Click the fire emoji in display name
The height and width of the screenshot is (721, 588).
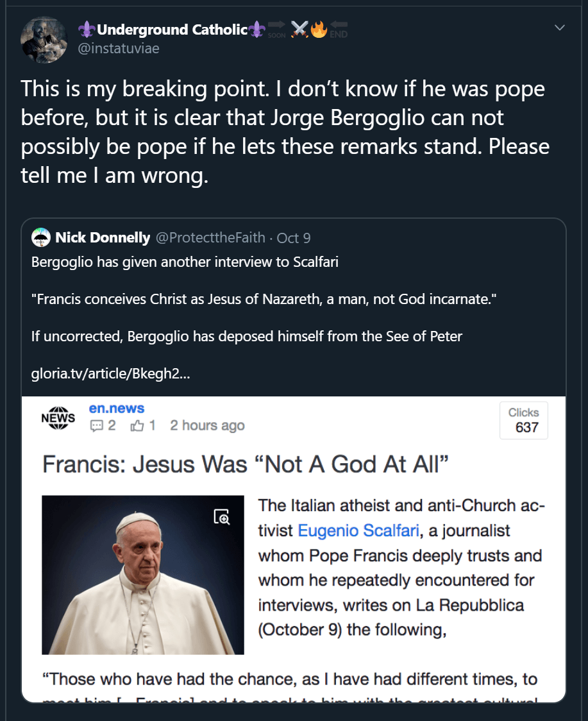point(319,30)
